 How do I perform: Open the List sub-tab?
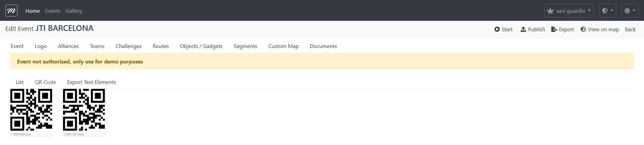(19, 82)
